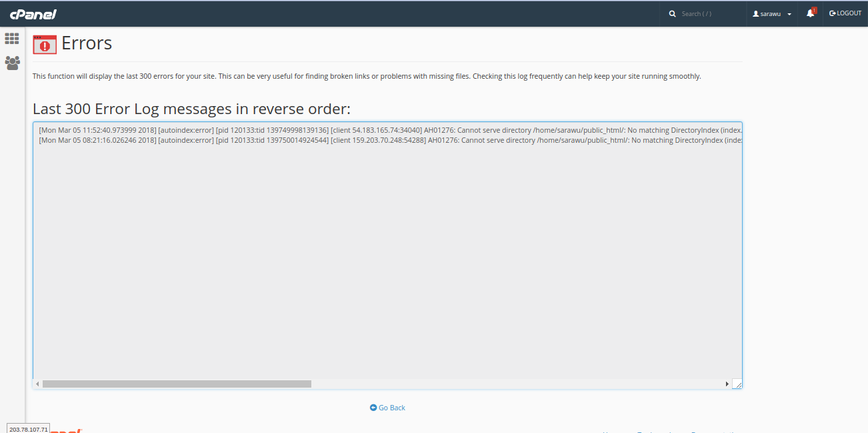The width and height of the screenshot is (868, 433).
Task: Follow the Go Back link
Action: pyautogui.click(x=392, y=408)
